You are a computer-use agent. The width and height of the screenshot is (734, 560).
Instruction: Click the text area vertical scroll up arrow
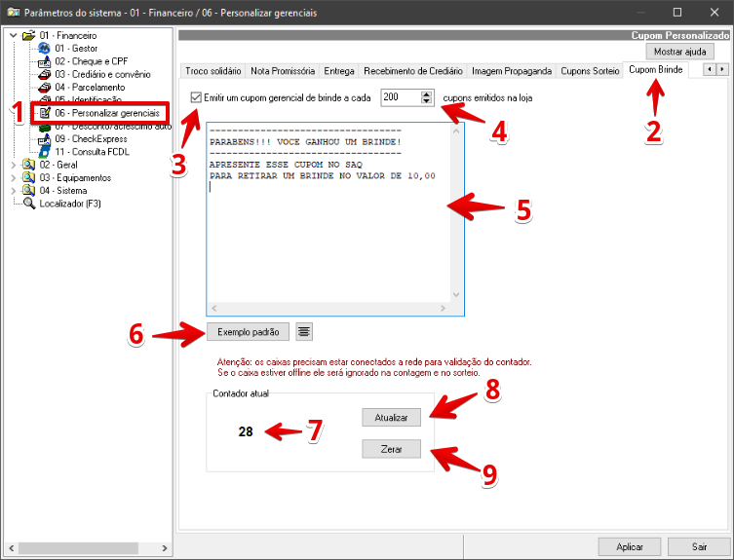pyautogui.click(x=456, y=131)
